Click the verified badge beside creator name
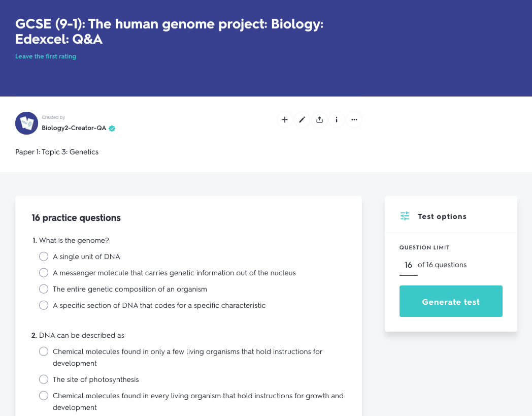 (112, 129)
